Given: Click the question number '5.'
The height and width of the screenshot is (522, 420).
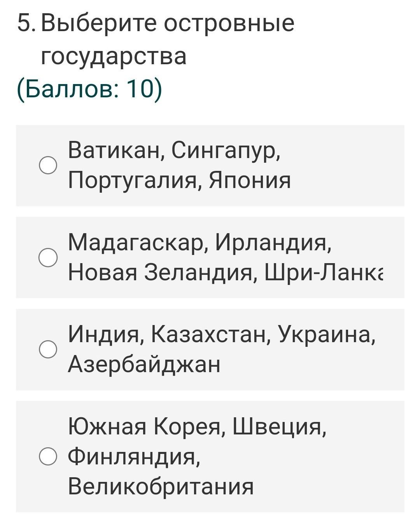Looking at the screenshot, I should point(27,24).
